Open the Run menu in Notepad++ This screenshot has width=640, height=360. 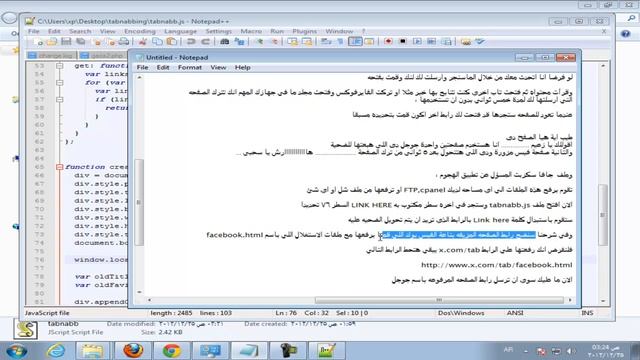(277, 31)
